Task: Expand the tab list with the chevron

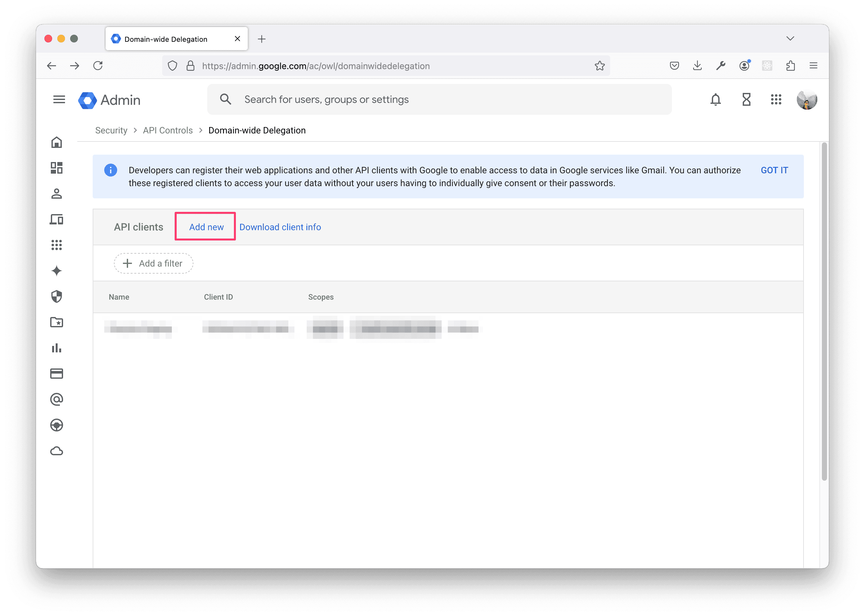Action: 790,38
